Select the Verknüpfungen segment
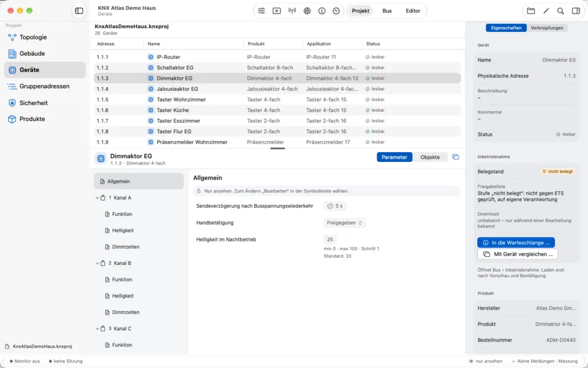Image resolution: width=588 pixels, height=368 pixels. (x=547, y=28)
